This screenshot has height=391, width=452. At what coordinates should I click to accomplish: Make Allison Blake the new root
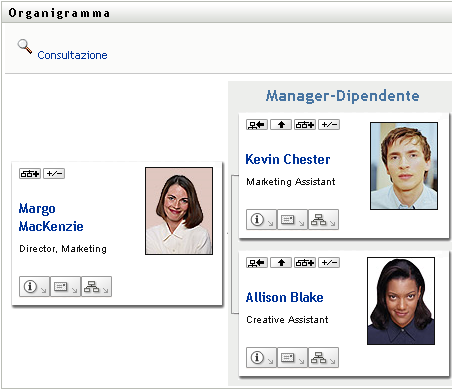click(257, 263)
